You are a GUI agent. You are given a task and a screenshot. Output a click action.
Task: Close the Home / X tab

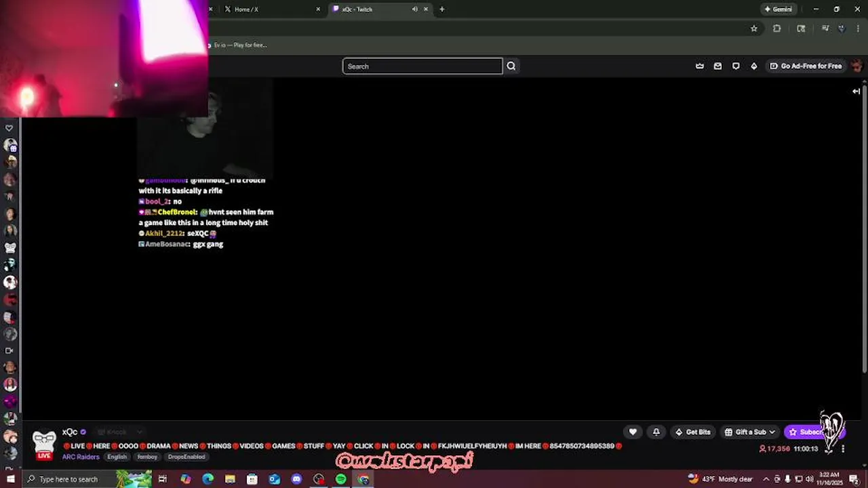tap(318, 9)
